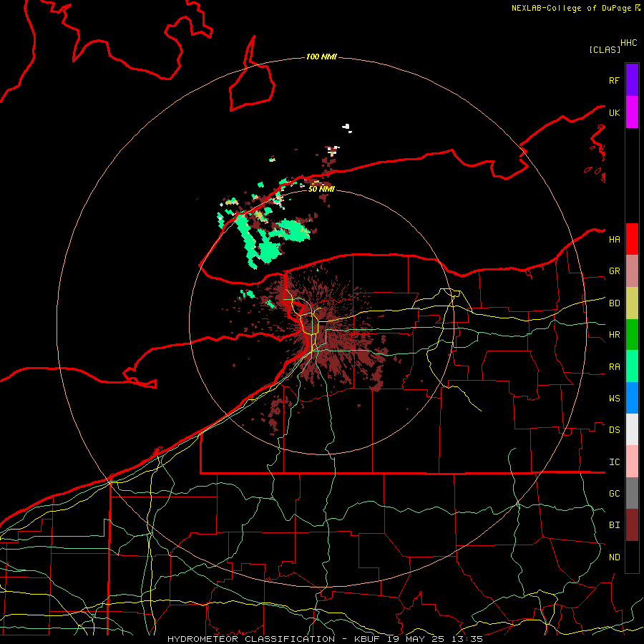
Task: Click the RA legend label
Action: 614,367
